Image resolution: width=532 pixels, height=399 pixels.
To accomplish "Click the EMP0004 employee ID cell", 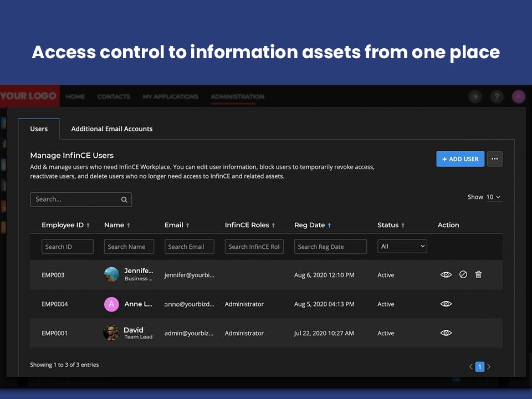I will pyautogui.click(x=55, y=304).
